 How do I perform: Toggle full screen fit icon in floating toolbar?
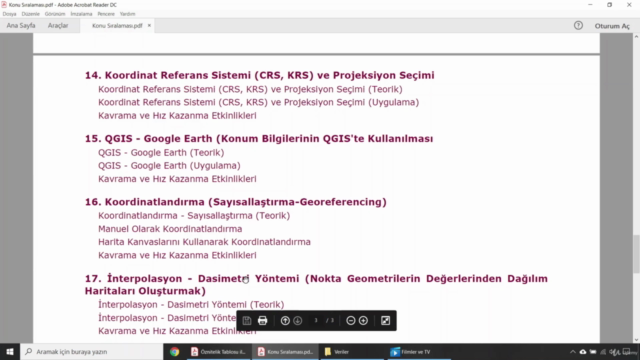[385, 320]
